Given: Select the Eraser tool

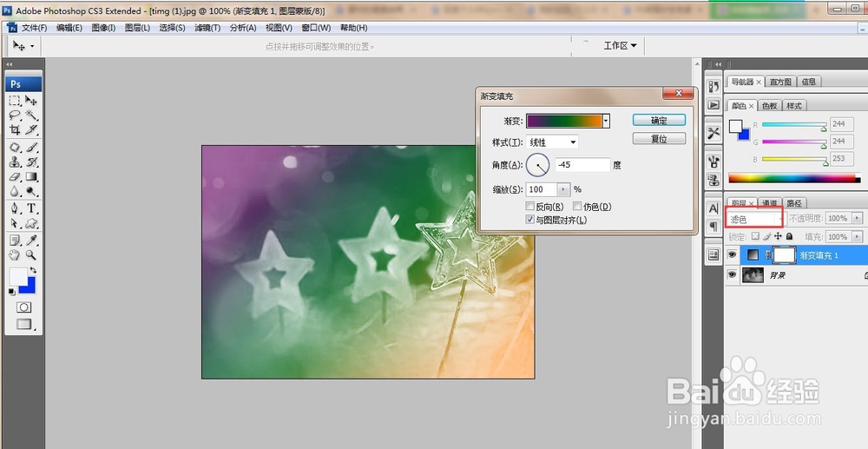Looking at the screenshot, I should [15, 176].
